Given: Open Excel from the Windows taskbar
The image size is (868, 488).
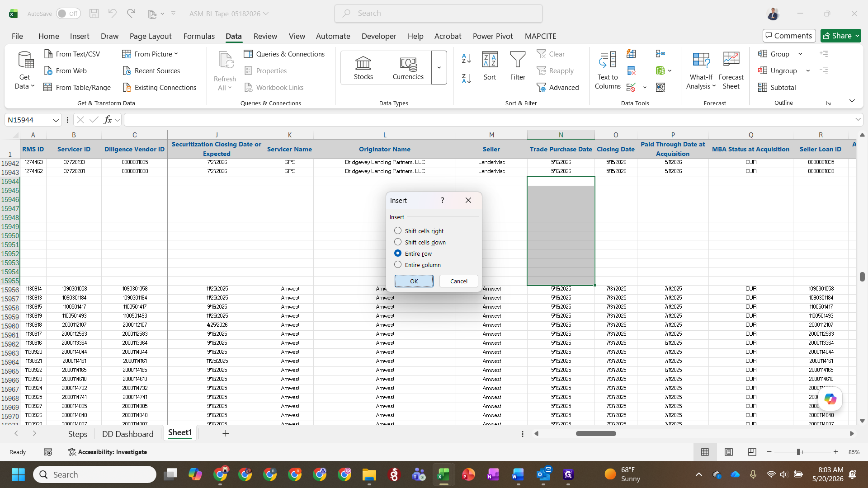Looking at the screenshot, I should click(x=443, y=474).
